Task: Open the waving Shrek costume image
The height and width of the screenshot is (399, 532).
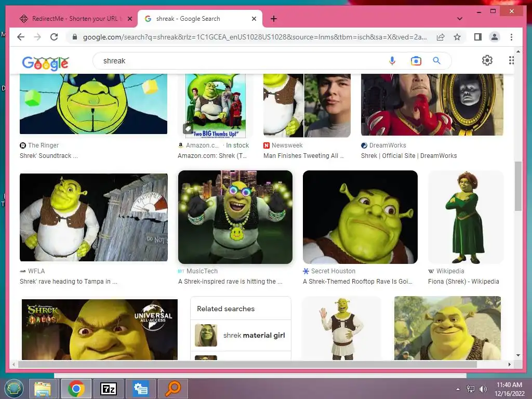Action: pos(341,328)
